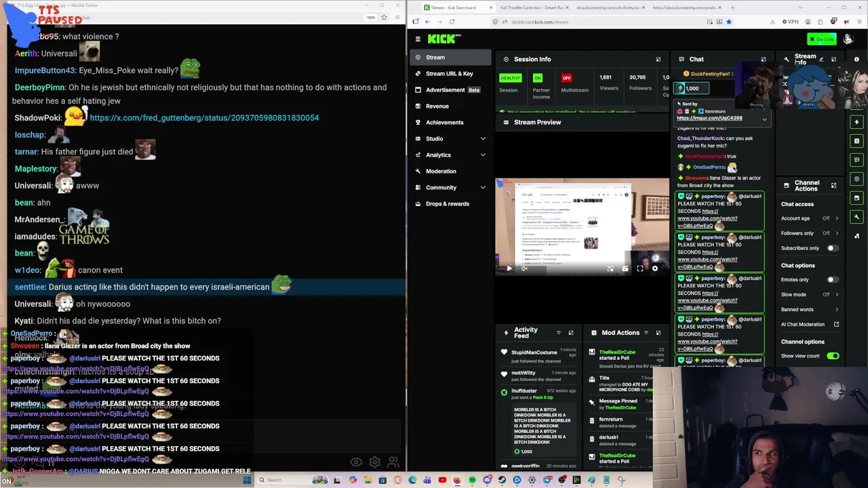Viewport: 868px width, 488px height.
Task: Reload the Kick dashboard page
Action: coord(452,22)
